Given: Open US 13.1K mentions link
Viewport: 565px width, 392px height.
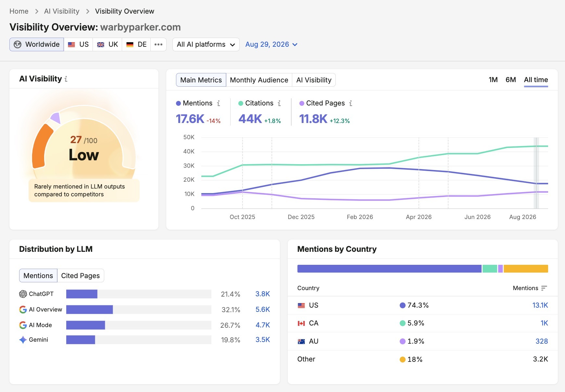Looking at the screenshot, I should 540,305.
